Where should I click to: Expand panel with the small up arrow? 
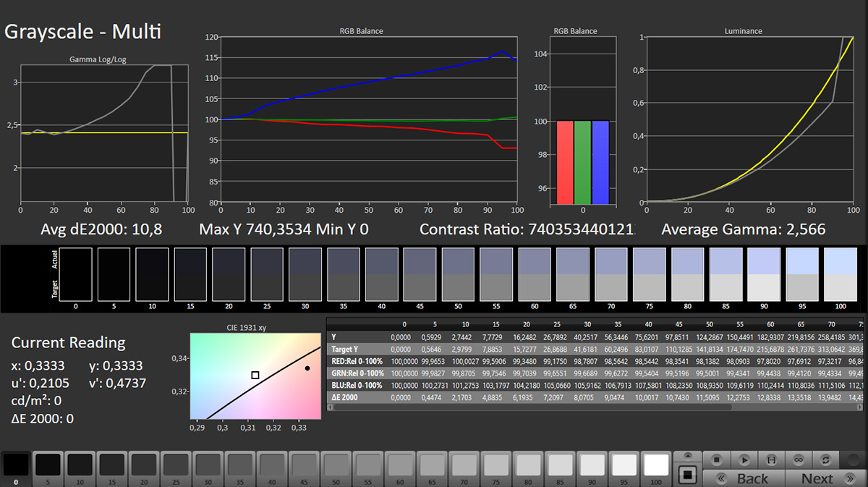tap(687, 456)
